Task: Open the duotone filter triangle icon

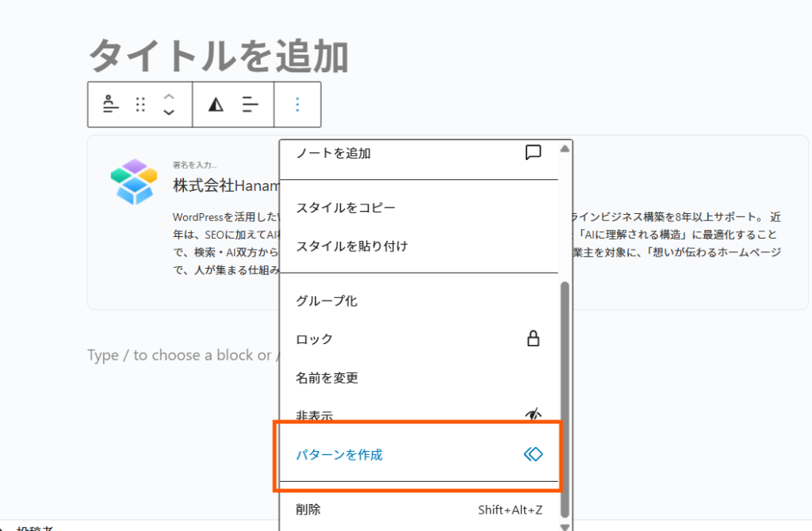Action: [x=216, y=105]
